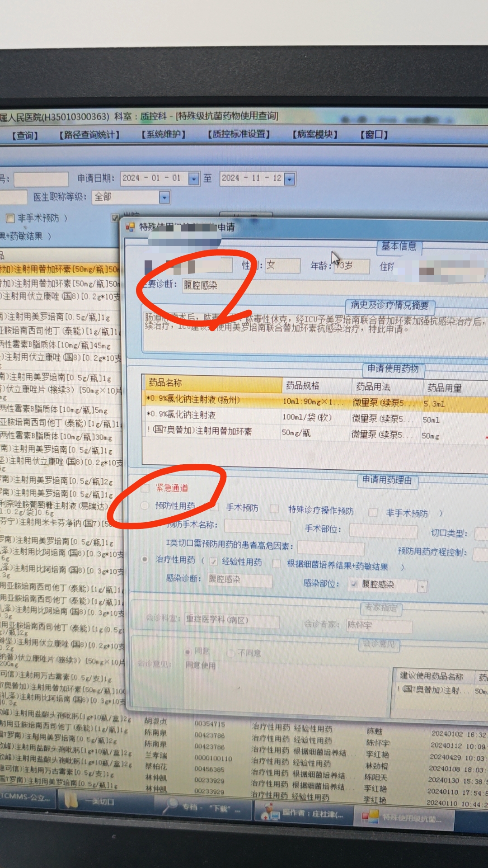Click the magnifier icon taskbar item 专档

tap(171, 805)
